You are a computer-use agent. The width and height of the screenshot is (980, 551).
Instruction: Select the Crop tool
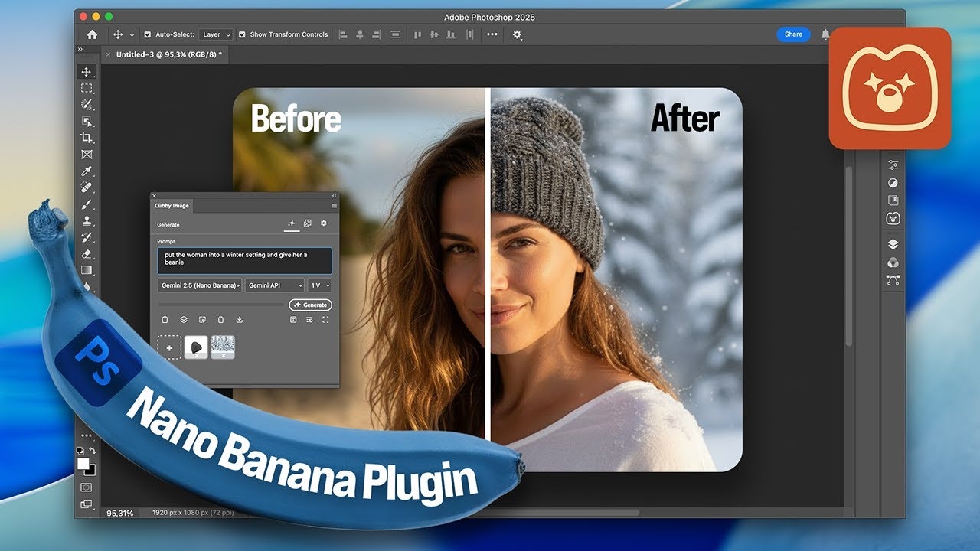[87, 138]
